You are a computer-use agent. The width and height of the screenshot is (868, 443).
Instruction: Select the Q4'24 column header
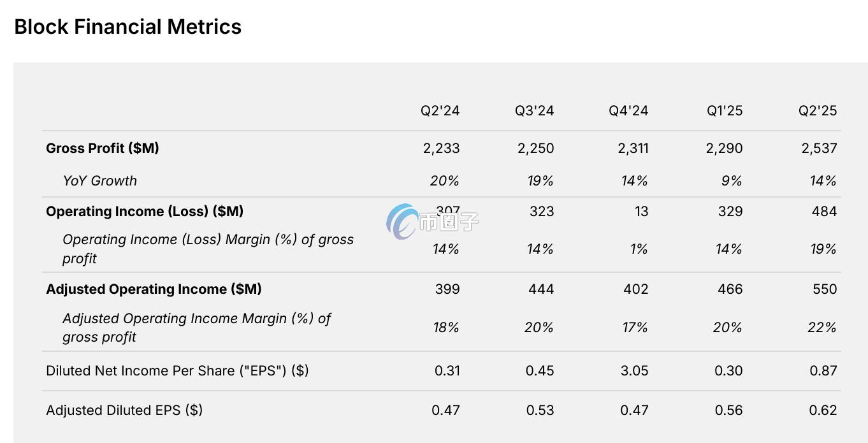[x=628, y=110]
